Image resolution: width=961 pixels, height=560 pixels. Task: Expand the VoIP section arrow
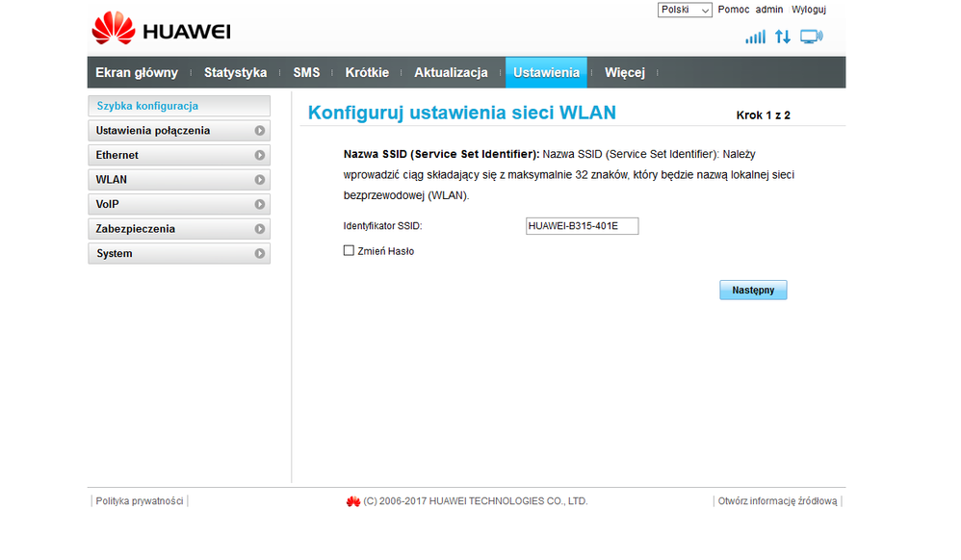260,204
